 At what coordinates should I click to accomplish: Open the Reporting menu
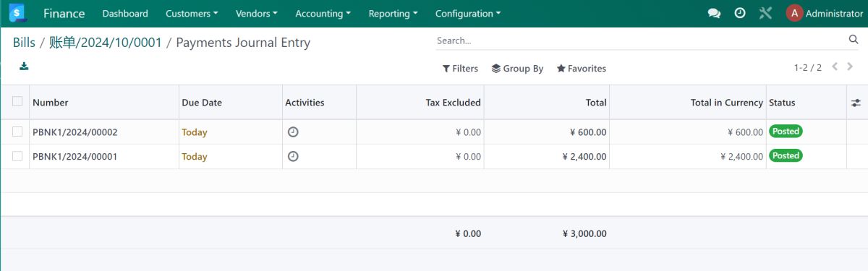pyautogui.click(x=393, y=13)
